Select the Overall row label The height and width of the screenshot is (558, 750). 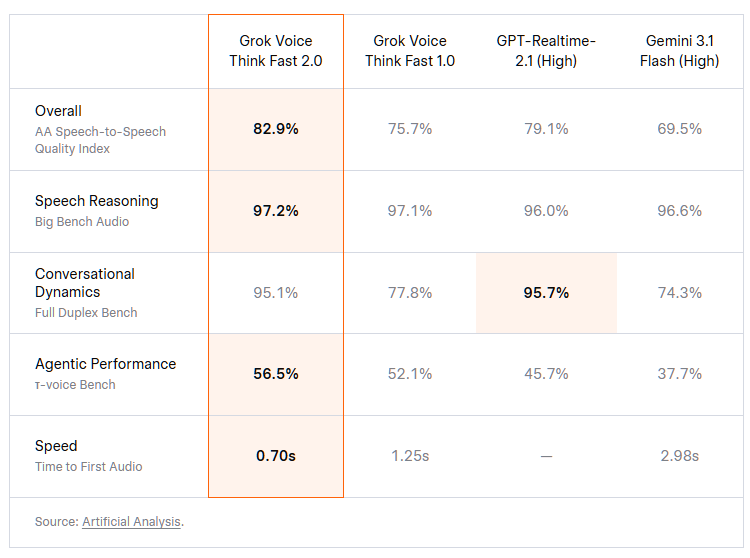(58, 111)
